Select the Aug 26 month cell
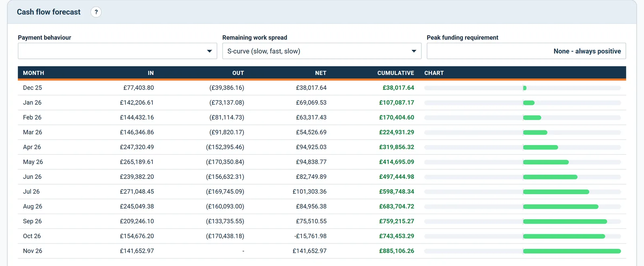 click(33, 206)
